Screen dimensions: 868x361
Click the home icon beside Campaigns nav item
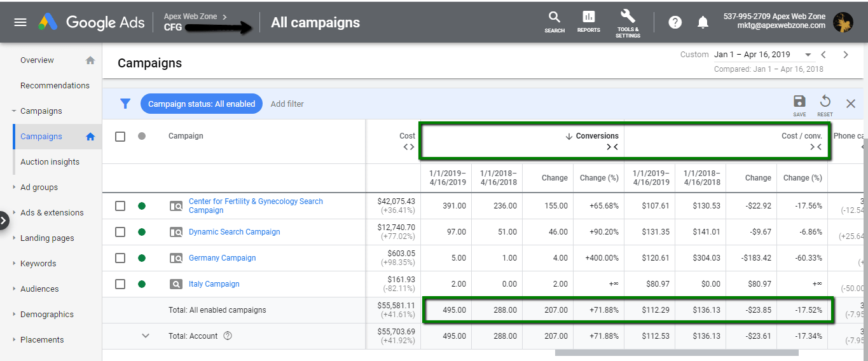(x=90, y=137)
